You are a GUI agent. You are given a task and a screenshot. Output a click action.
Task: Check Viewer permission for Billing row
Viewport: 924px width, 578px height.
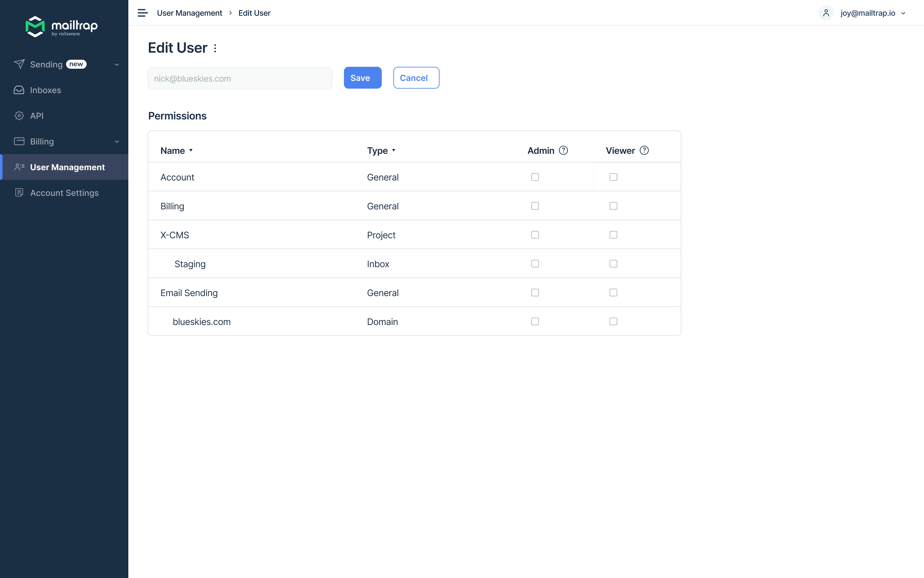coord(613,206)
